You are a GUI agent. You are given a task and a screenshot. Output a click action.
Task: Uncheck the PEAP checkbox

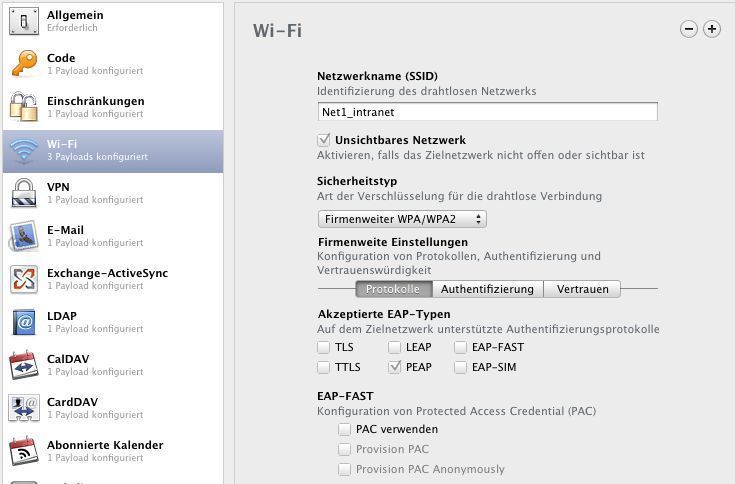tap(394, 367)
